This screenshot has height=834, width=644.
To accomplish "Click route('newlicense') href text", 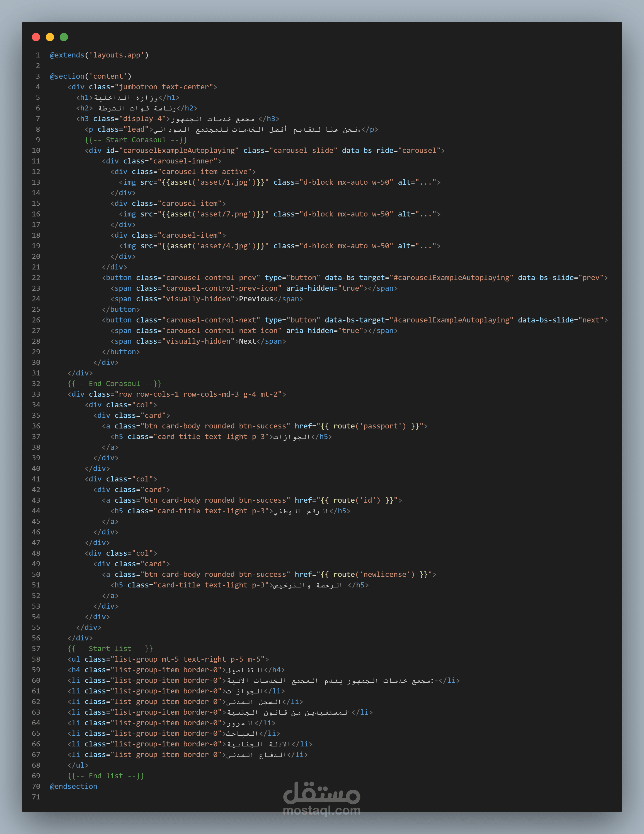I will 374,574.
